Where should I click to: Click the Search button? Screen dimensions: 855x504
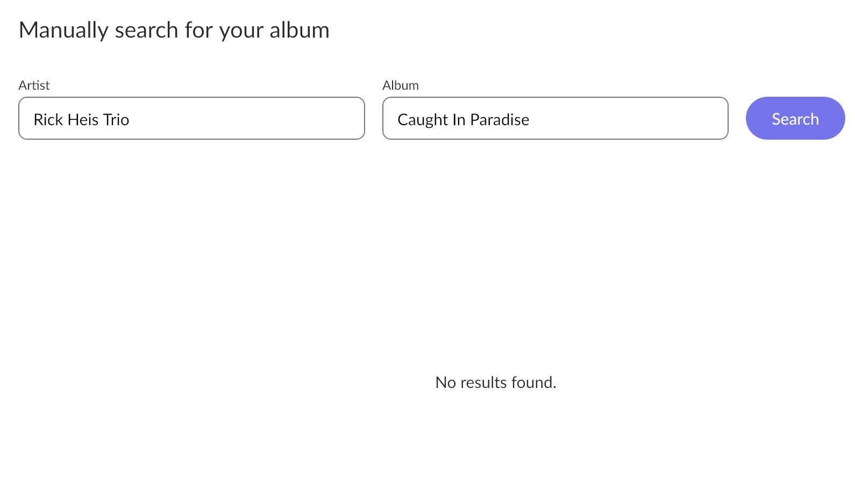[x=795, y=118]
